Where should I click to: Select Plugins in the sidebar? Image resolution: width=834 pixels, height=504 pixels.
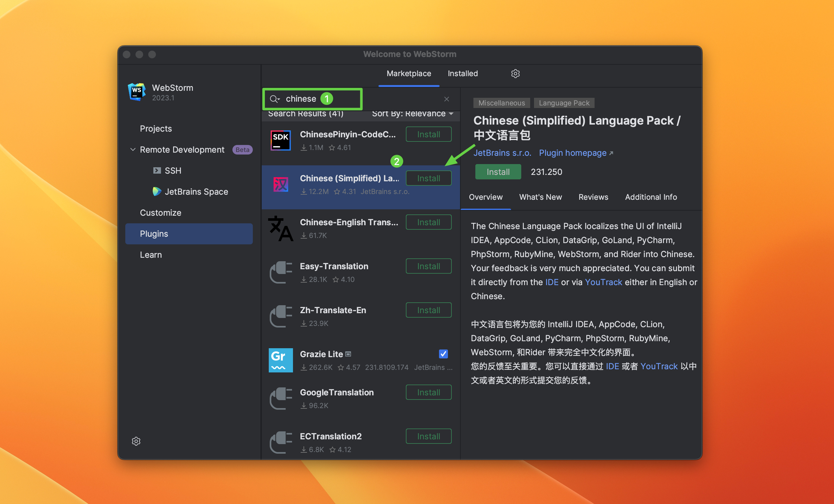[x=189, y=234]
